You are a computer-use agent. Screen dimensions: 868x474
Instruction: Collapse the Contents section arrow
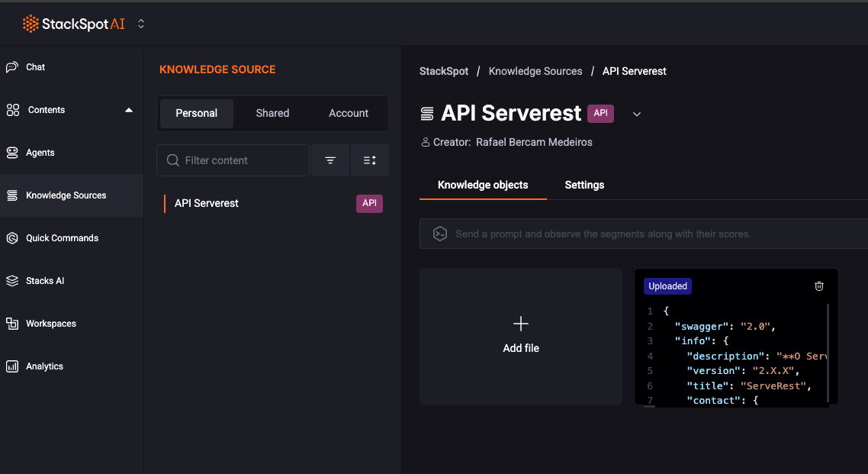coord(128,110)
